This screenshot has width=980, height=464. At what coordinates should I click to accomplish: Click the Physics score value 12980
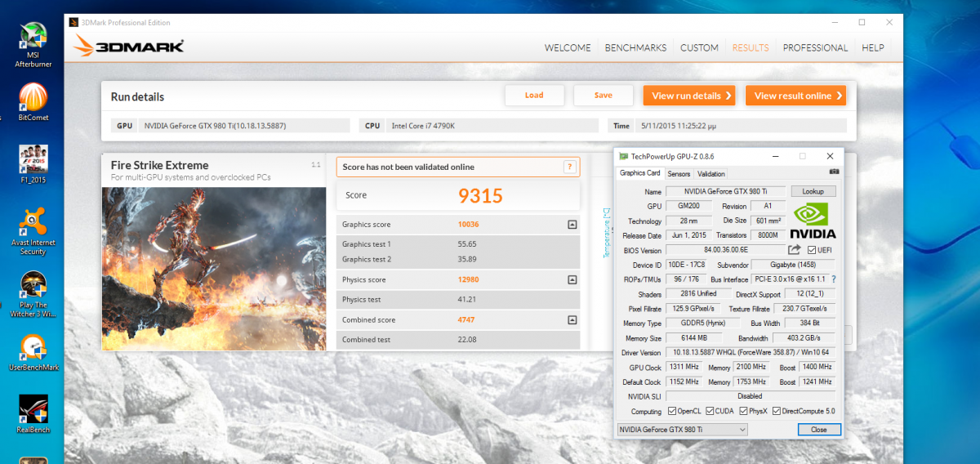(469, 280)
